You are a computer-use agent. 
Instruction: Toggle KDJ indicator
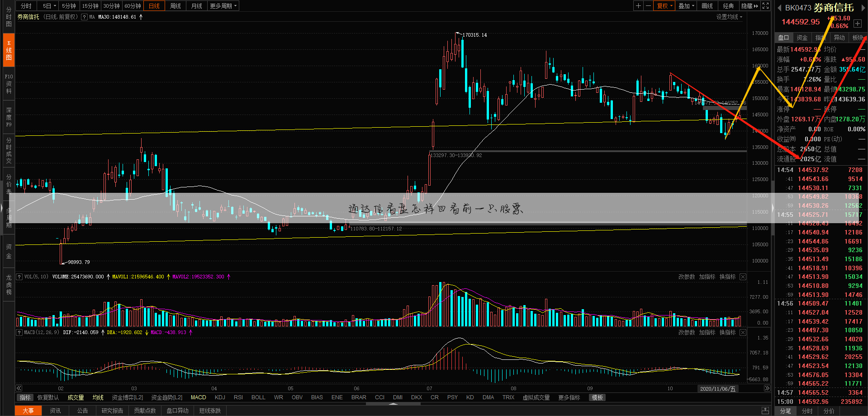(220, 397)
